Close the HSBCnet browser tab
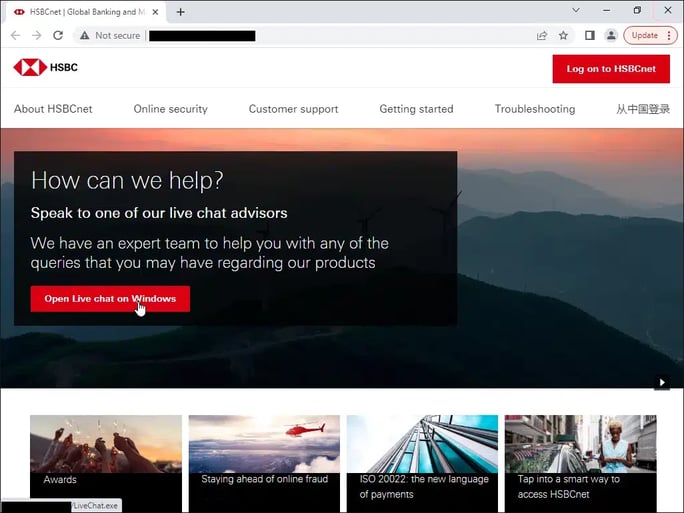Image resolution: width=684 pixels, height=513 pixels. (x=155, y=12)
